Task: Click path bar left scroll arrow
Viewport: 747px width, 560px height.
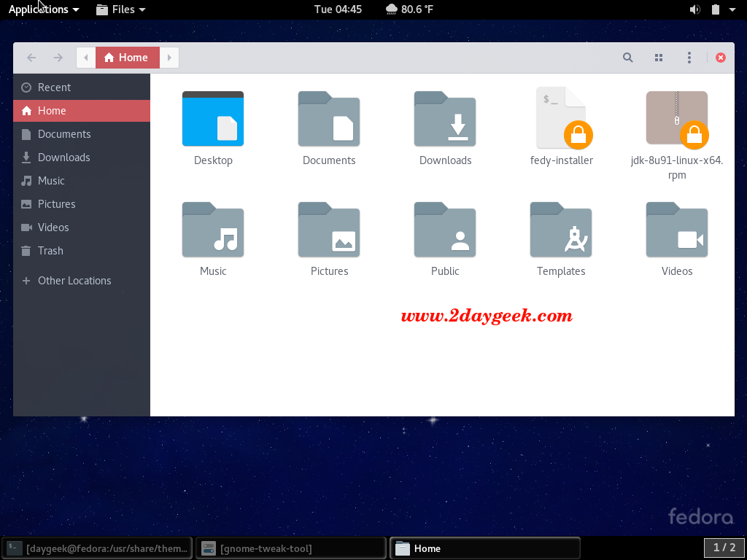Action: tap(86, 58)
